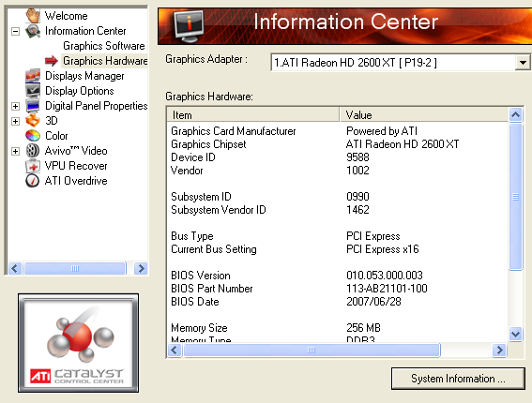Select Graphics Software in the tree
The width and height of the screenshot is (532, 403).
104,46
